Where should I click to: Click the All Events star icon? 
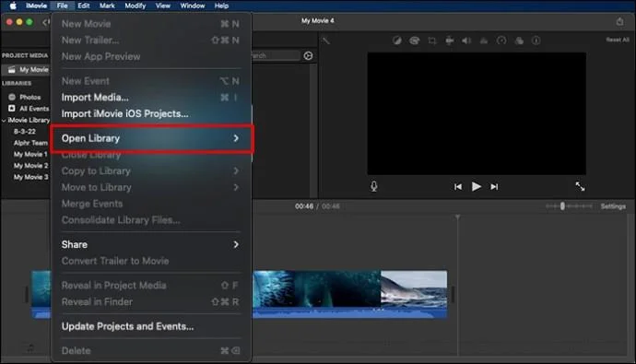coord(12,108)
